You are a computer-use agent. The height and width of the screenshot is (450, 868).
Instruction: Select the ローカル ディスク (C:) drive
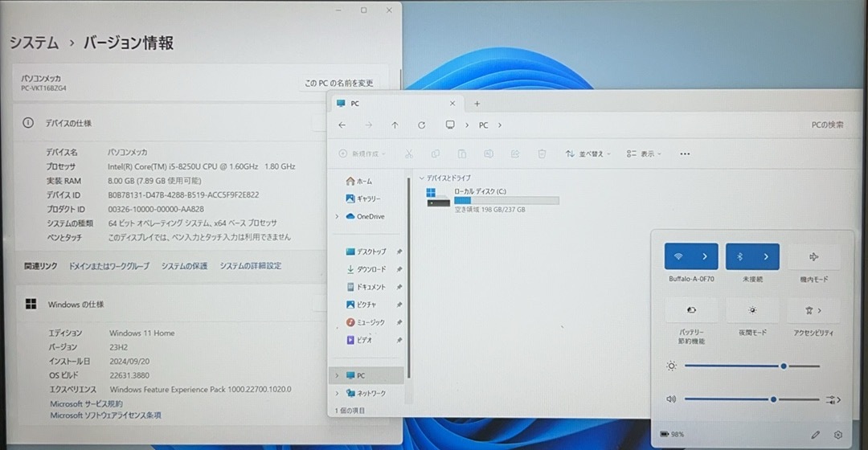[493, 200]
